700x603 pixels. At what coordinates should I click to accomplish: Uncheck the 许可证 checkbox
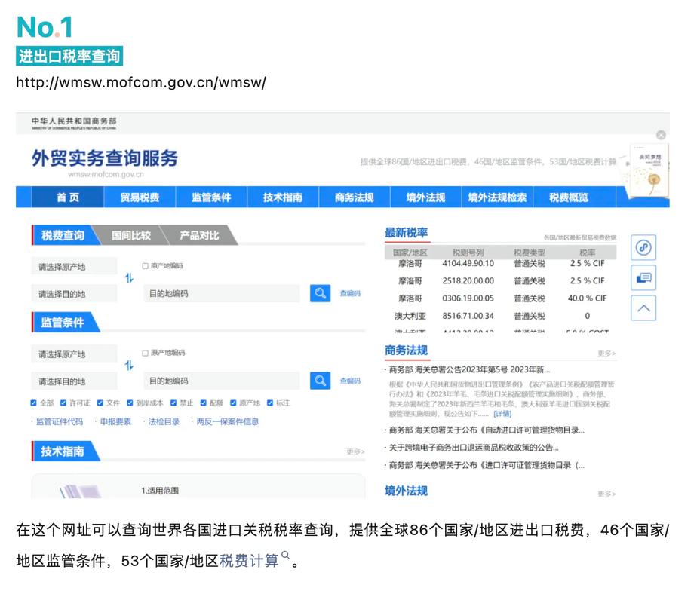[x=63, y=403]
